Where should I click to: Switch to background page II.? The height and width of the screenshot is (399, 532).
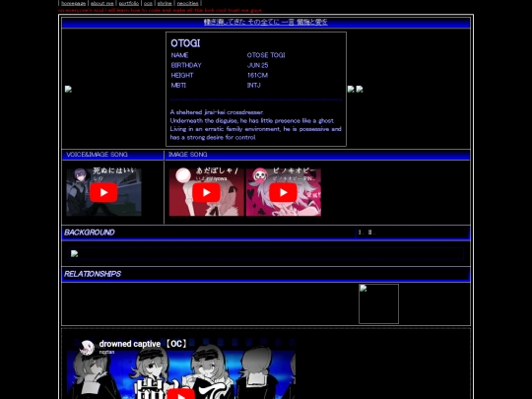coord(371,233)
